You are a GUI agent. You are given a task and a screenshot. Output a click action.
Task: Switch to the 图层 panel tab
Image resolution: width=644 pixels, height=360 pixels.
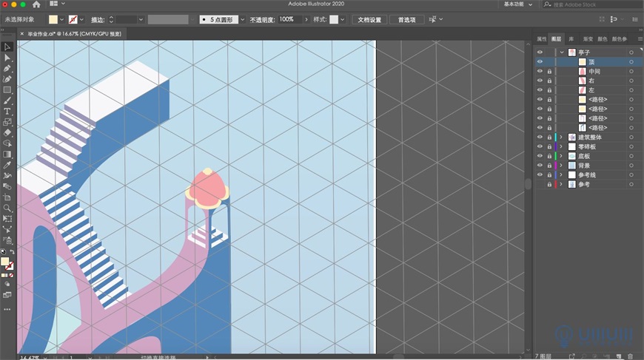coord(556,39)
